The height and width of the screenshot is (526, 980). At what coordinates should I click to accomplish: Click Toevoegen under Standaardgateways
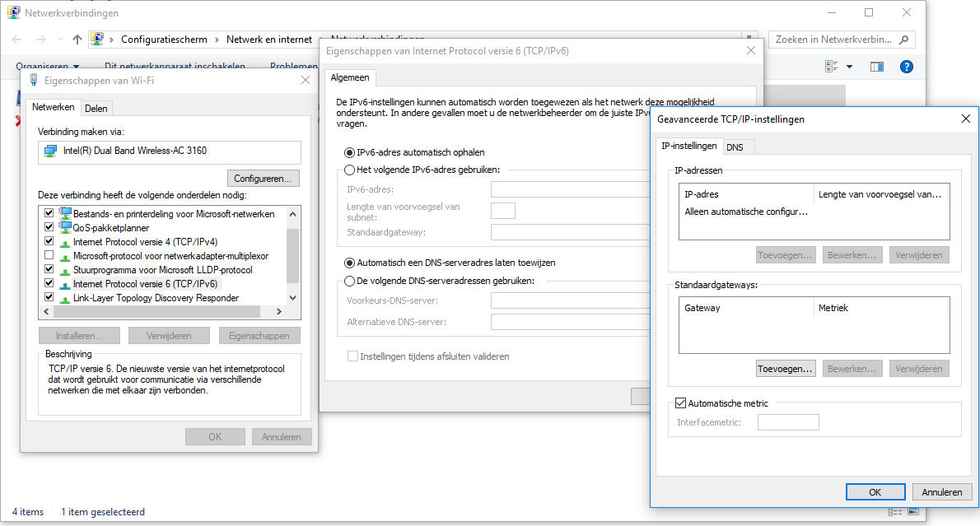(x=785, y=369)
